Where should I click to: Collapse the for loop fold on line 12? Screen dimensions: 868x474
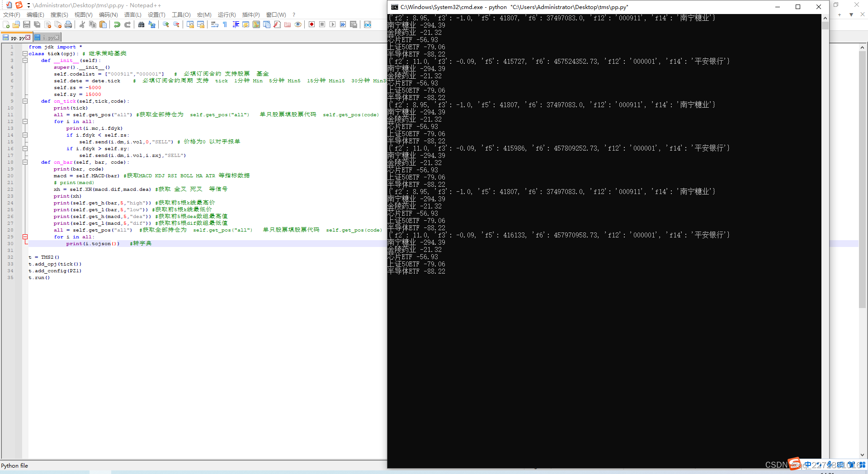(x=25, y=122)
